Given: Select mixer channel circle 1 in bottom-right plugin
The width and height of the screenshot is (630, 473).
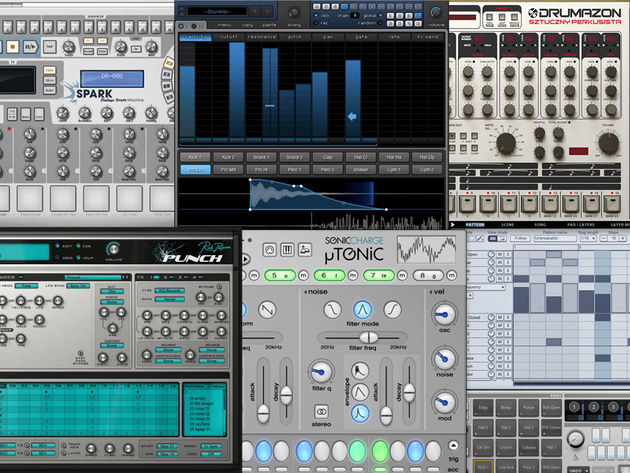Looking at the screenshot, I should click(x=575, y=407).
